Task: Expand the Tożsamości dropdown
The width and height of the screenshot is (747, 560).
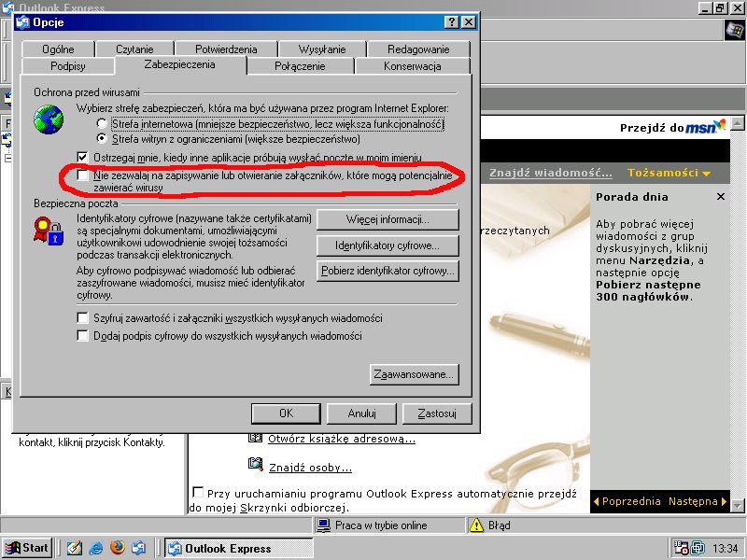Action: pos(669,173)
